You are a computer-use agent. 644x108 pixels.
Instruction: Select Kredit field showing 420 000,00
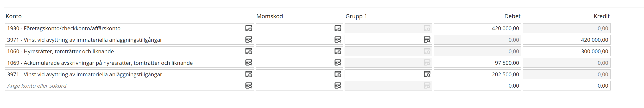pos(566,40)
